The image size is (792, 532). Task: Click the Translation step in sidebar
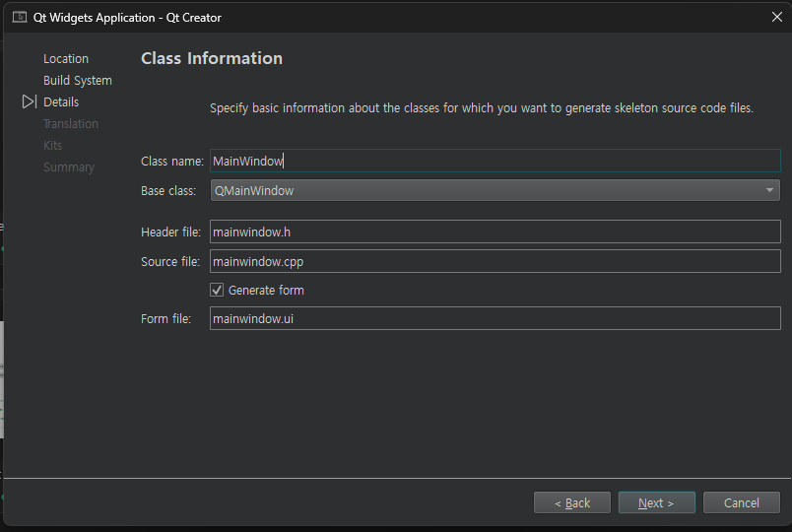coord(71,124)
